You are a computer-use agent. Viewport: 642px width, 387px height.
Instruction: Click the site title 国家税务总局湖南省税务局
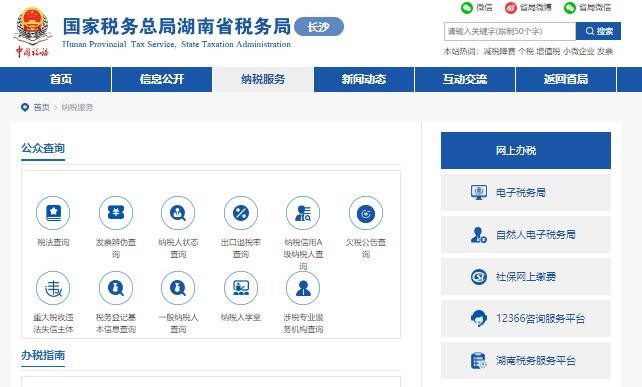(176, 26)
